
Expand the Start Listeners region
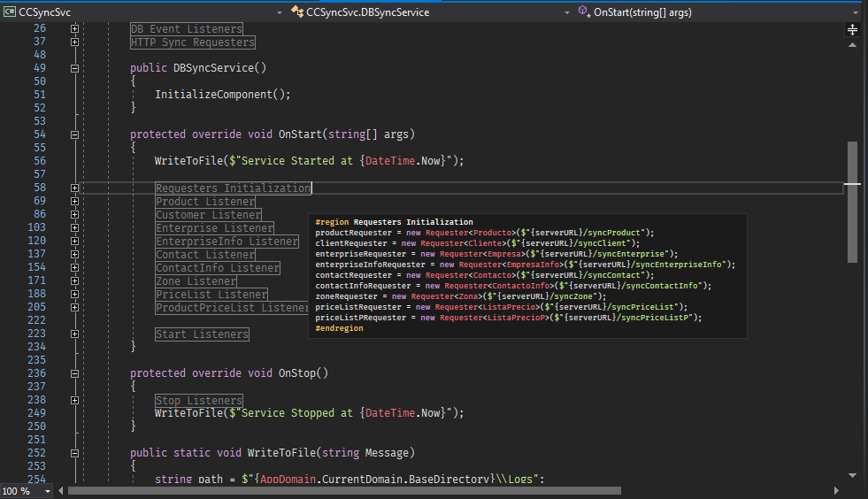pos(74,334)
